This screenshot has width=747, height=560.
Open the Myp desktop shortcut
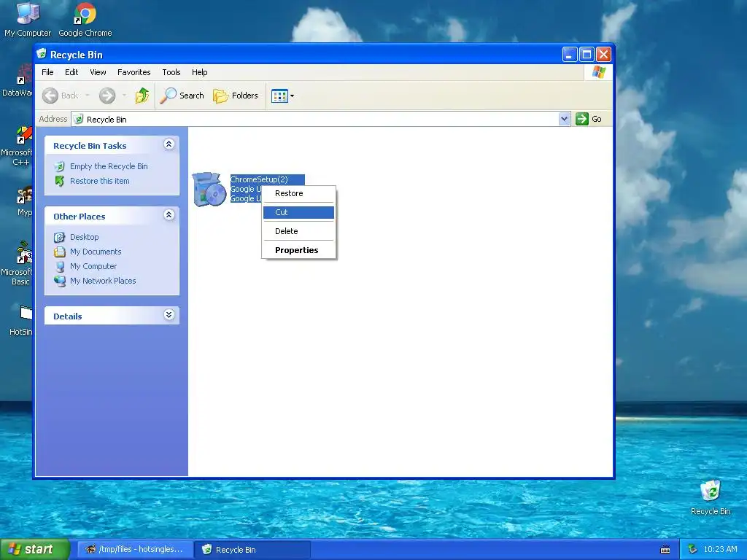(24, 201)
